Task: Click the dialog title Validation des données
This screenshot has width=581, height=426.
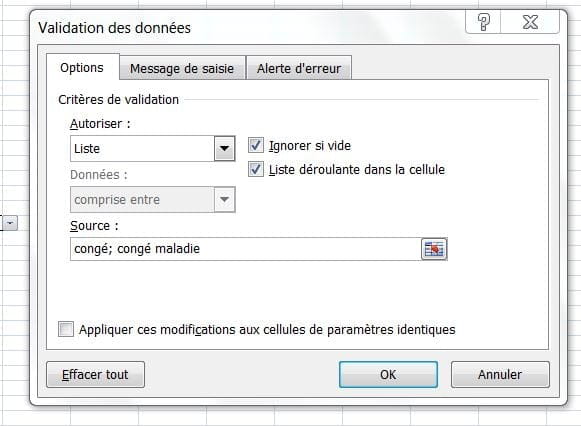Action: [x=114, y=28]
